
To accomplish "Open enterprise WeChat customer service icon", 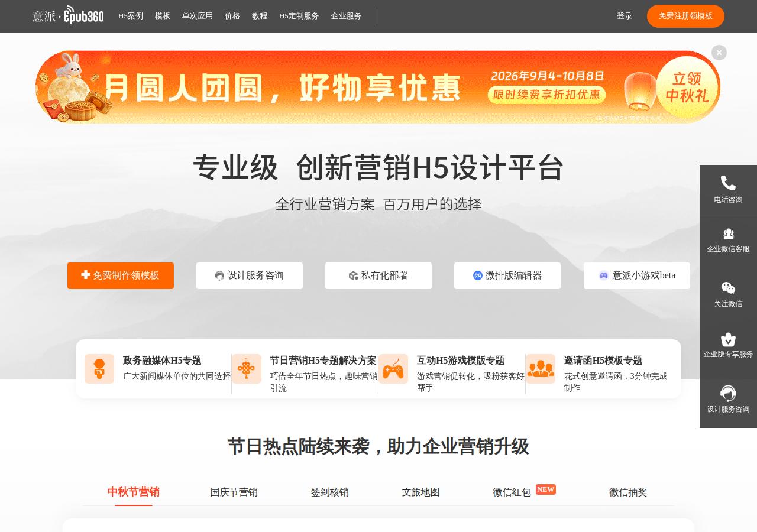I will pyautogui.click(x=728, y=234).
